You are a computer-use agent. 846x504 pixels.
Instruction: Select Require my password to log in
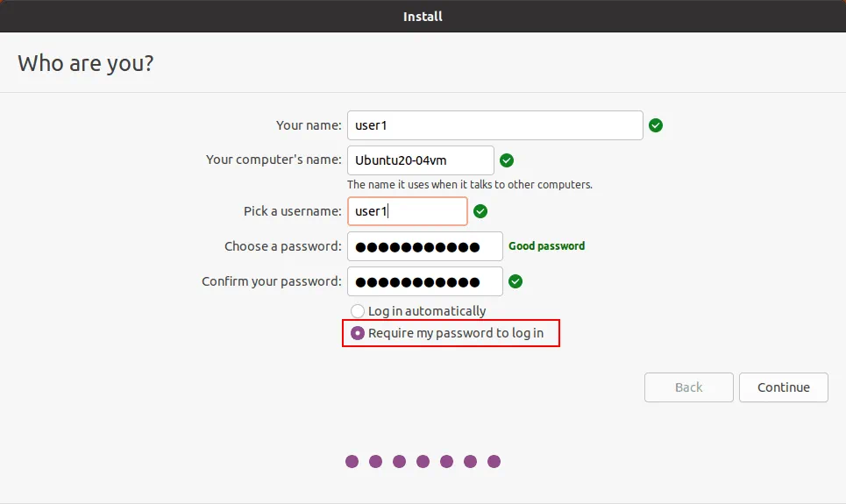(358, 333)
